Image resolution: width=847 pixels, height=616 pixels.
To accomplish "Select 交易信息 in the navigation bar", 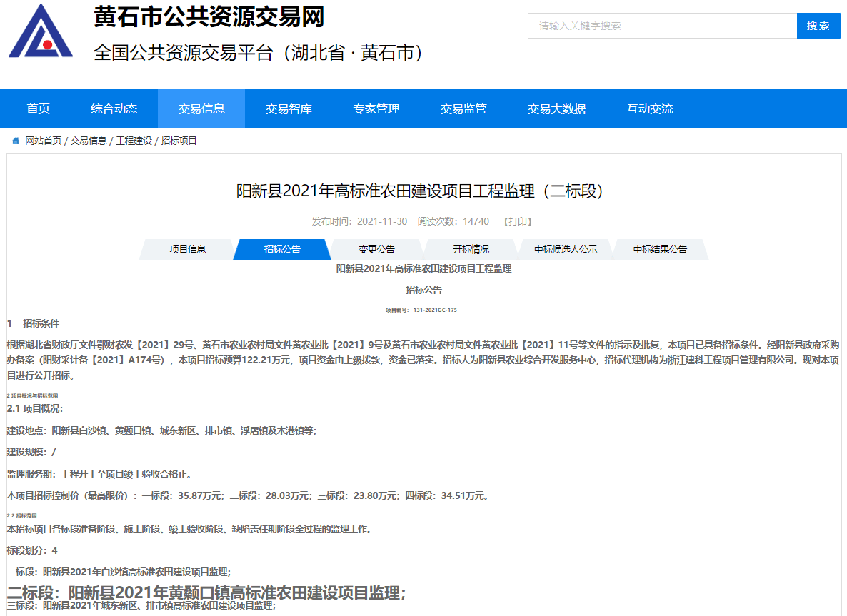I will pos(201,109).
